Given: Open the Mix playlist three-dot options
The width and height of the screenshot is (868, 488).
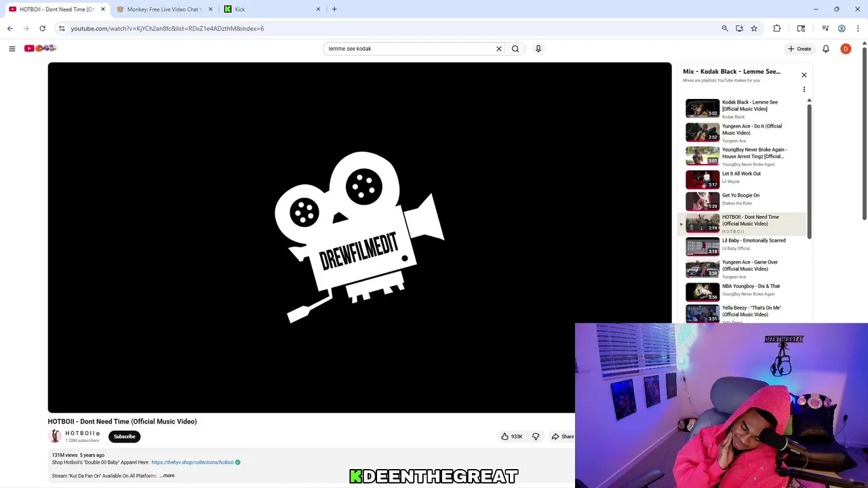Looking at the screenshot, I should tap(804, 89).
